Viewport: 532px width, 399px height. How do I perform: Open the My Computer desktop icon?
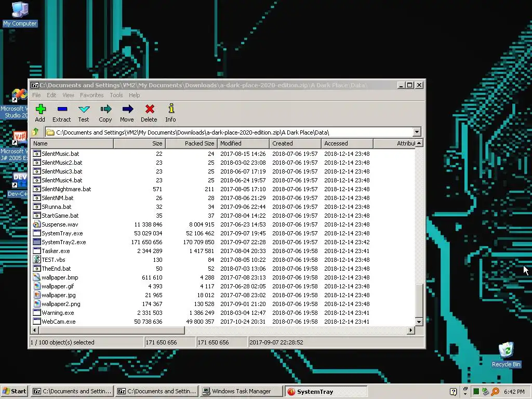pos(20,14)
